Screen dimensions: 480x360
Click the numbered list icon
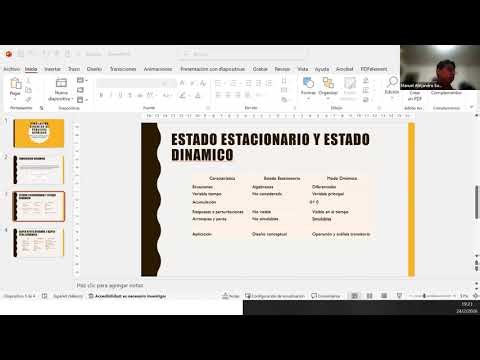tap(233, 83)
